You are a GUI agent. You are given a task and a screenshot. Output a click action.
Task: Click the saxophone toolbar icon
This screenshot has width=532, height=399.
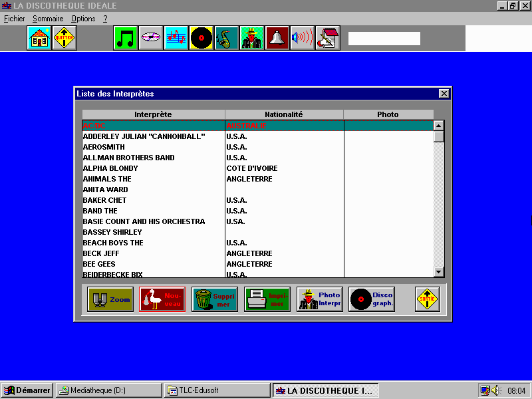pyautogui.click(x=227, y=38)
